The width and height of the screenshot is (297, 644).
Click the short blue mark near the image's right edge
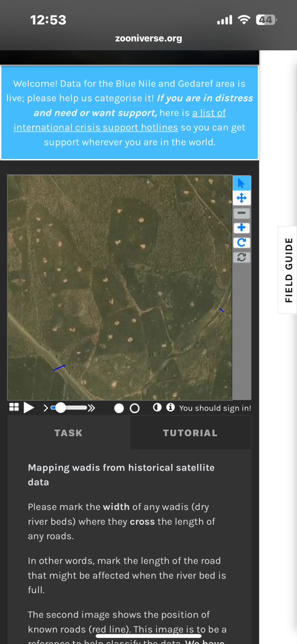tap(222, 310)
